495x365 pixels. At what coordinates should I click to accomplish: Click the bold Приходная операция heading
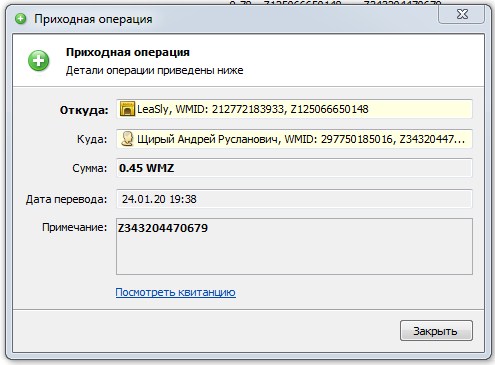(128, 52)
